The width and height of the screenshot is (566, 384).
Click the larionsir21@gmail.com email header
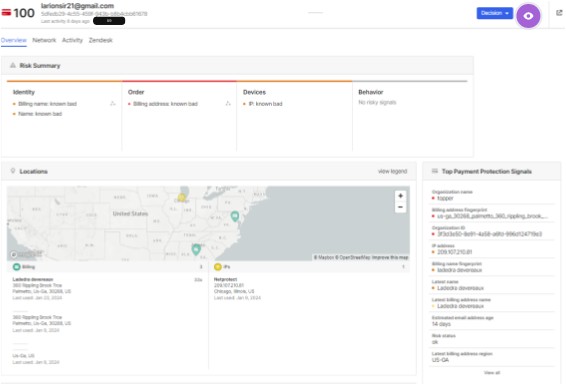pyautogui.click(x=77, y=6)
